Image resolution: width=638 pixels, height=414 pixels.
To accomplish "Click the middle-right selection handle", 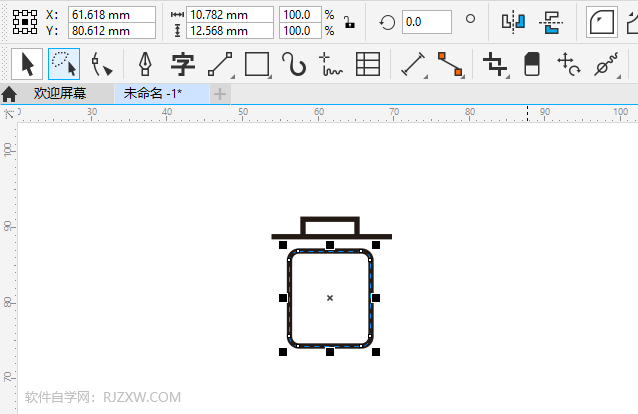I will pos(376,298).
